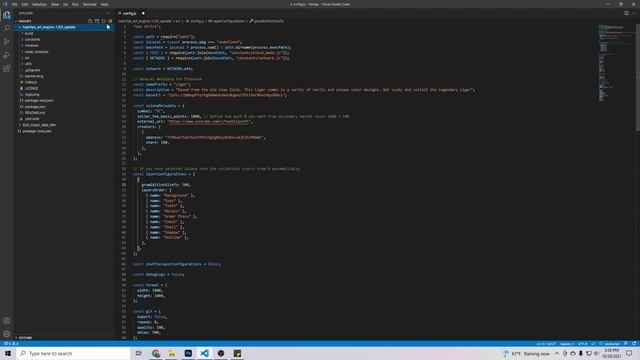Open Explorer panel More Actions ellipsis

coord(108,13)
